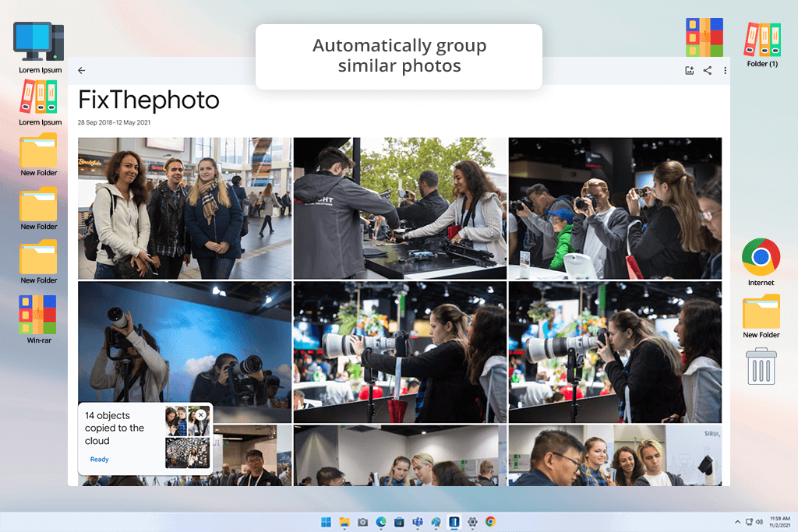Image resolution: width=798 pixels, height=532 pixels.
Task: Select the New Folder above Win-rar
Action: [39, 262]
